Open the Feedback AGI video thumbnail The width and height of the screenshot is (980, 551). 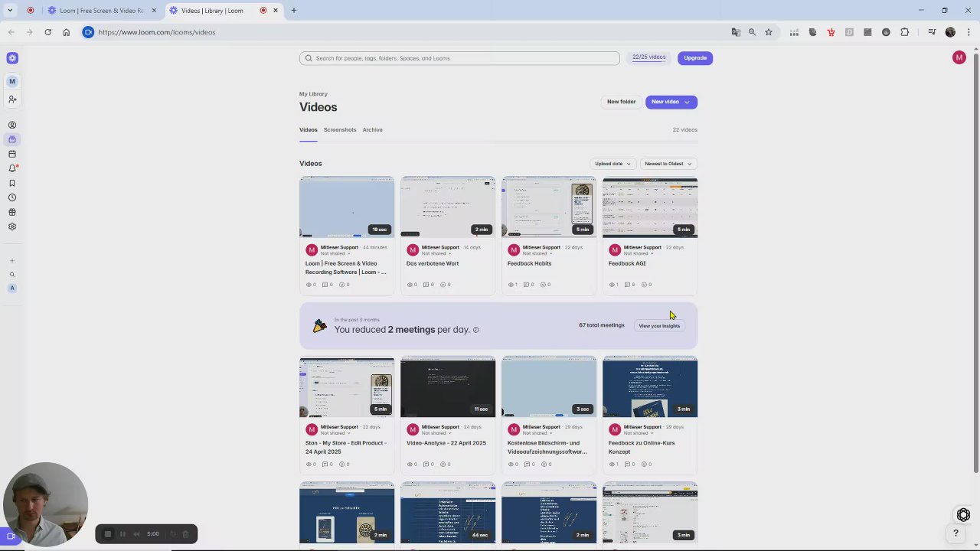click(650, 207)
